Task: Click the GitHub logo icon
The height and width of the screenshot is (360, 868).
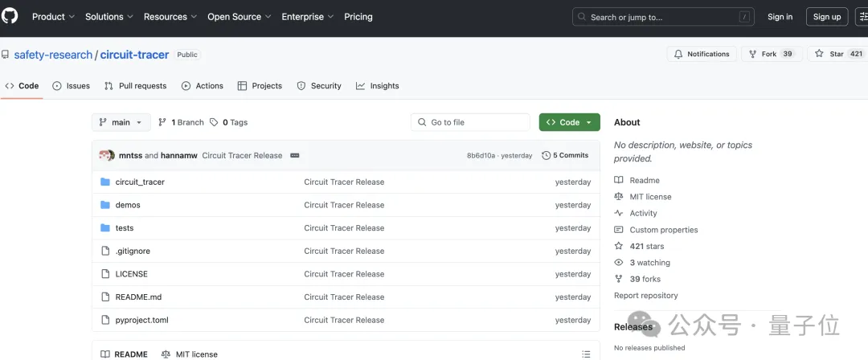Action: (10, 16)
